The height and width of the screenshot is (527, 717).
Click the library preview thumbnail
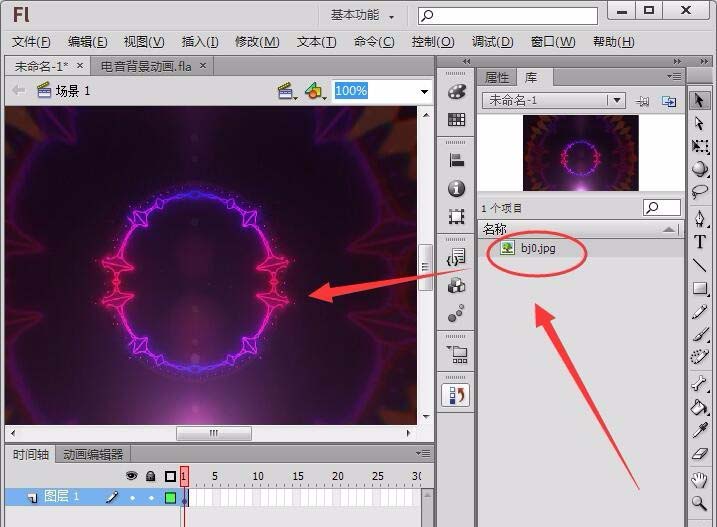[581, 153]
